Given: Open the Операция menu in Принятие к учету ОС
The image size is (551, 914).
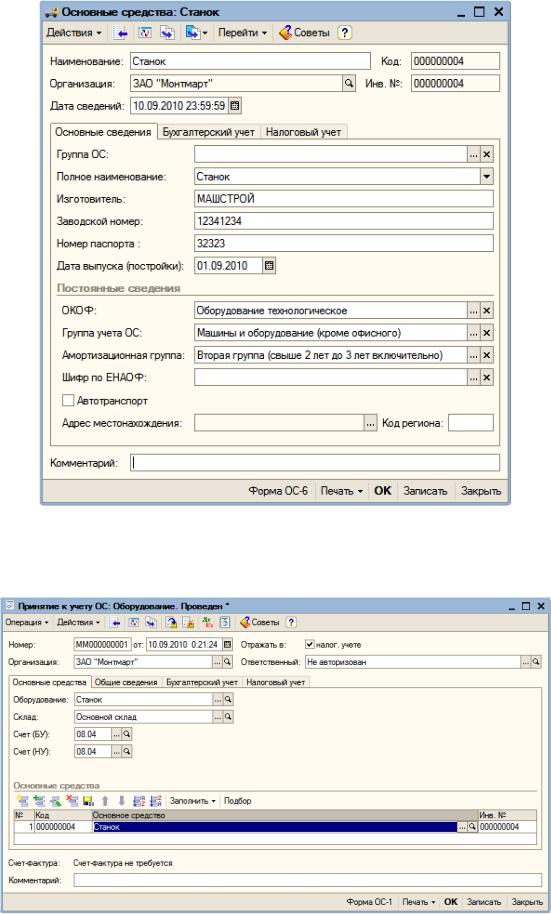Looking at the screenshot, I should point(27,623).
